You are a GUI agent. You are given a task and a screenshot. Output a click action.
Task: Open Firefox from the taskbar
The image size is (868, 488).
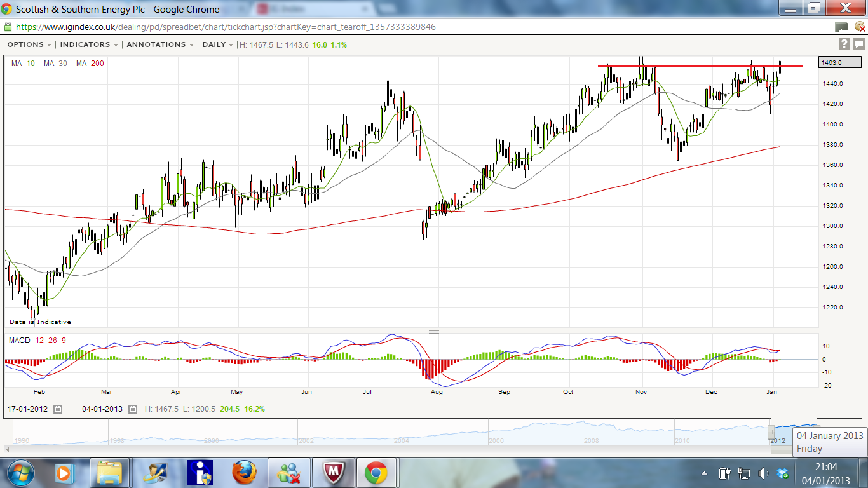click(244, 473)
